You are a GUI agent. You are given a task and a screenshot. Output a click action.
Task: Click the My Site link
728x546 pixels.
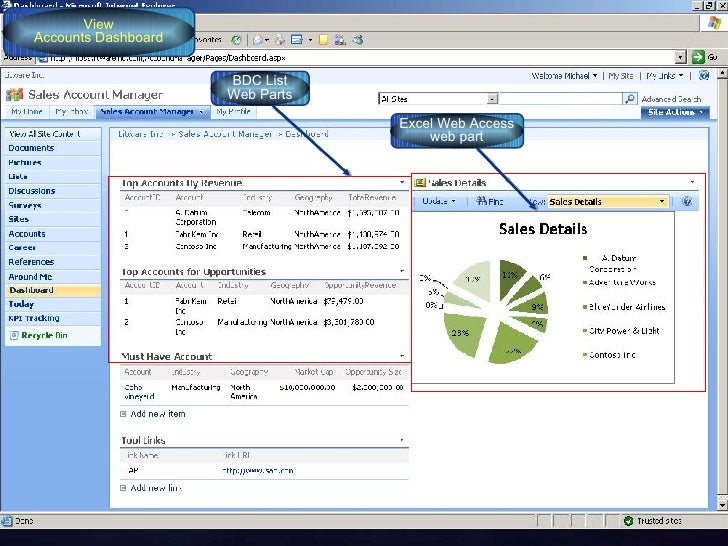(x=621, y=75)
